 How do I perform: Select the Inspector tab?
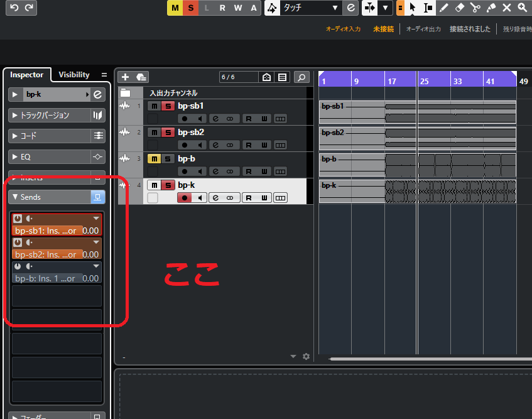(x=27, y=75)
